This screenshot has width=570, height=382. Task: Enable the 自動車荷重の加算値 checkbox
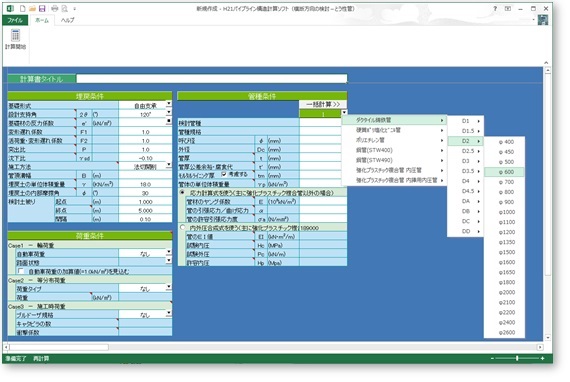(21, 271)
